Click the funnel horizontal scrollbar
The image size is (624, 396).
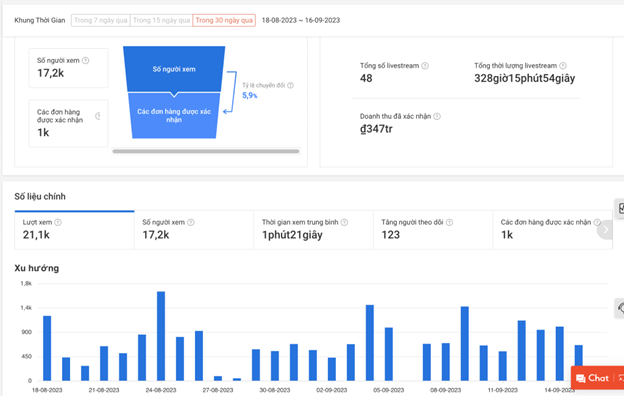click(x=206, y=151)
